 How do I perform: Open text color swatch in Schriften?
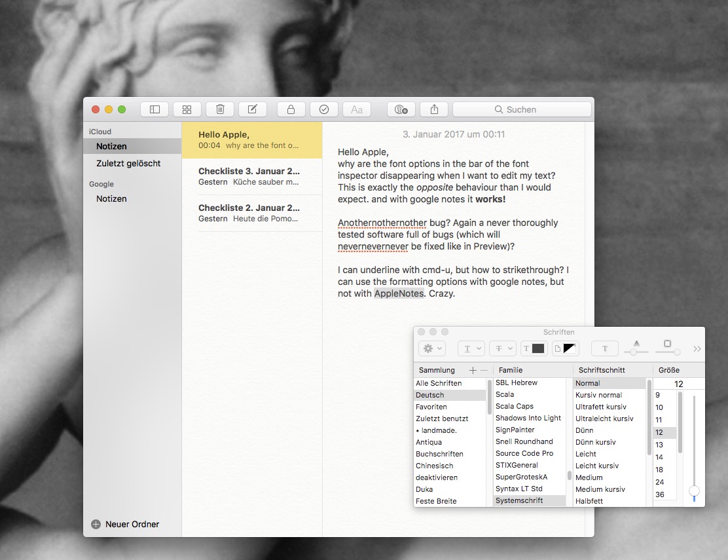(534, 348)
